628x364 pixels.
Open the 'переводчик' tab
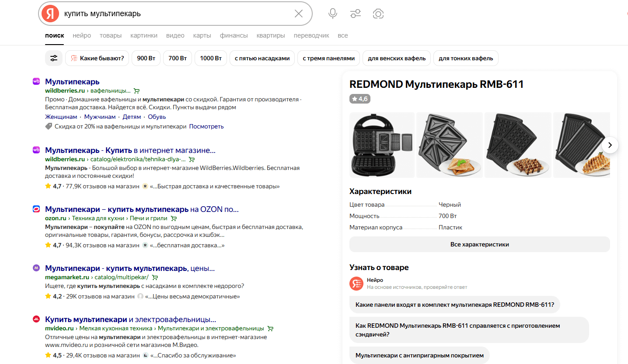(311, 35)
